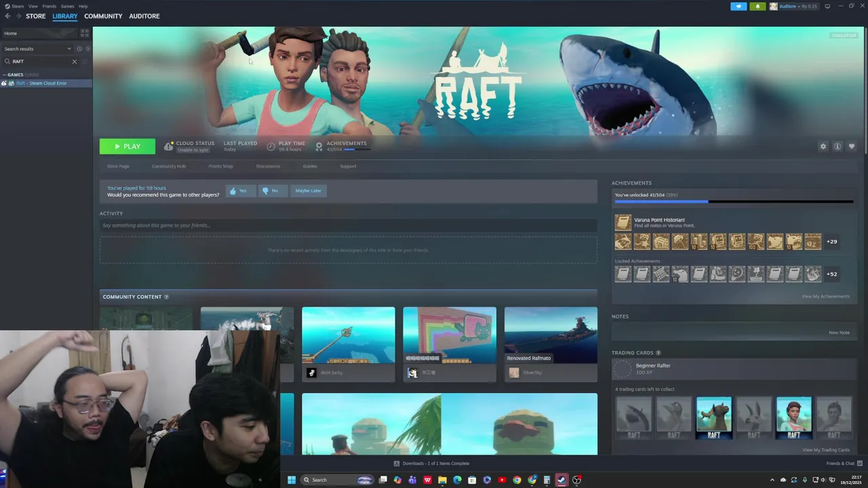868x488 pixels.
Task: Open the Steam menu
Action: point(18,6)
